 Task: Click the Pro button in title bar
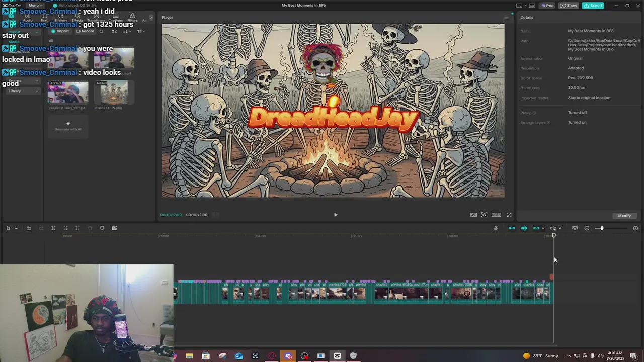point(547,5)
